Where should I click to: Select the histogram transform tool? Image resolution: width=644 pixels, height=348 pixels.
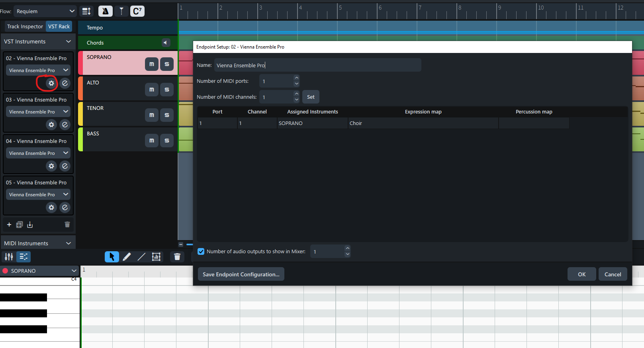point(156,257)
